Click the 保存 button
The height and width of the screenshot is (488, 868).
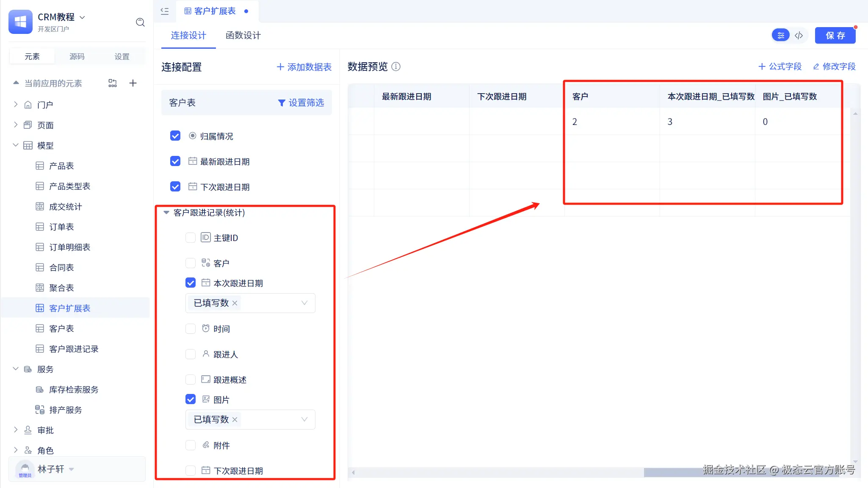point(835,36)
